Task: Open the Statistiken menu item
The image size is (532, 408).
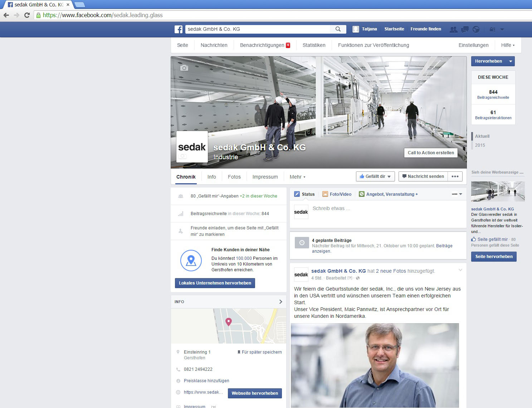Action: [x=314, y=45]
